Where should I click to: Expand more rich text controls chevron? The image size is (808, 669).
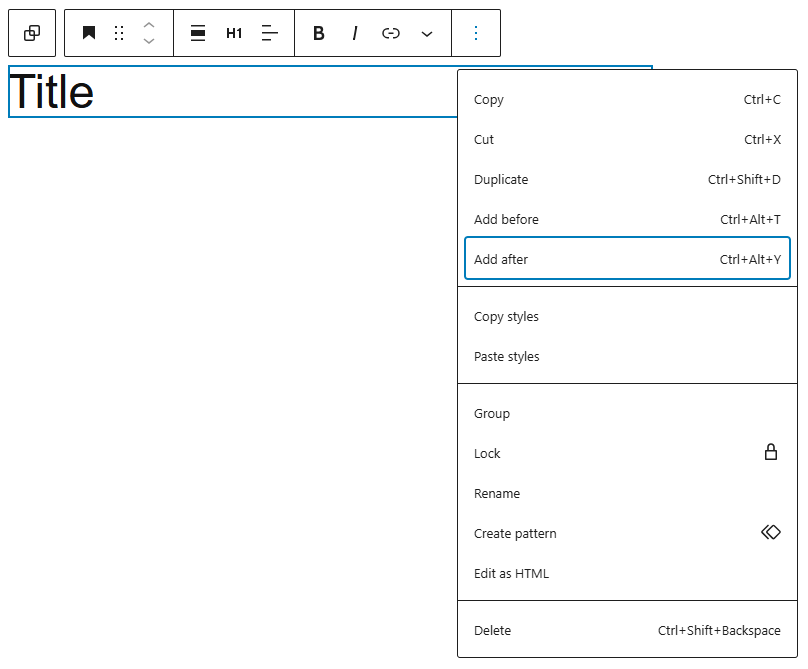tap(427, 33)
